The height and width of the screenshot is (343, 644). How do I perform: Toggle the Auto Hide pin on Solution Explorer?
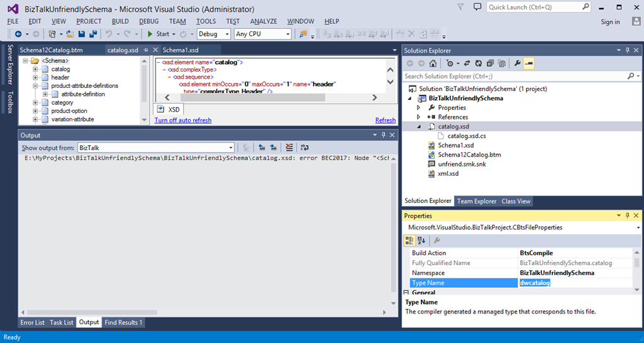pyautogui.click(x=627, y=50)
